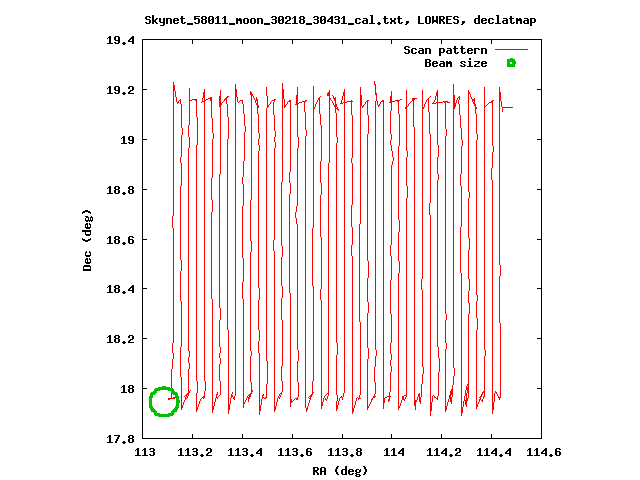
Task: Click the Dec (deg) axis label
Action: 87,240
